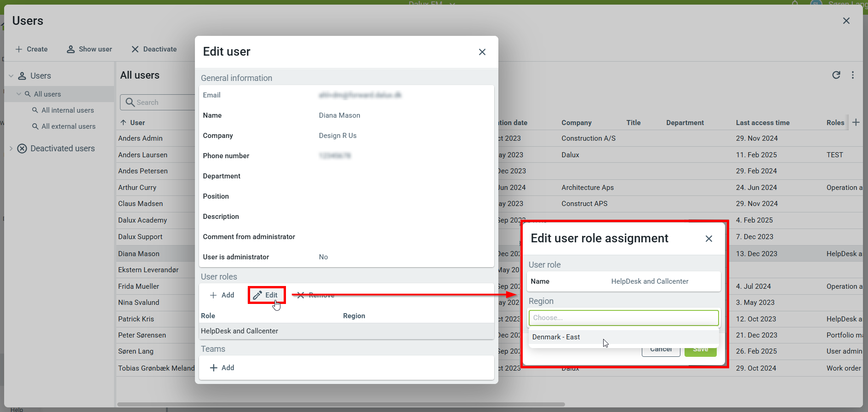Click the Create user plus button
Image resolution: width=868 pixels, height=412 pixels.
tap(31, 49)
